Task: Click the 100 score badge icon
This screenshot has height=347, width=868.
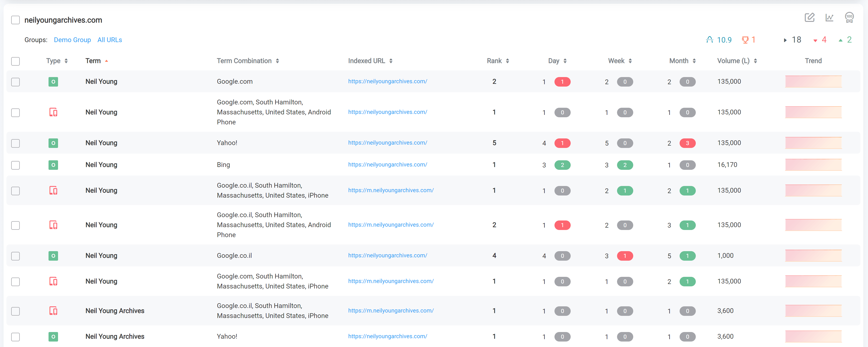Action: pyautogui.click(x=849, y=18)
